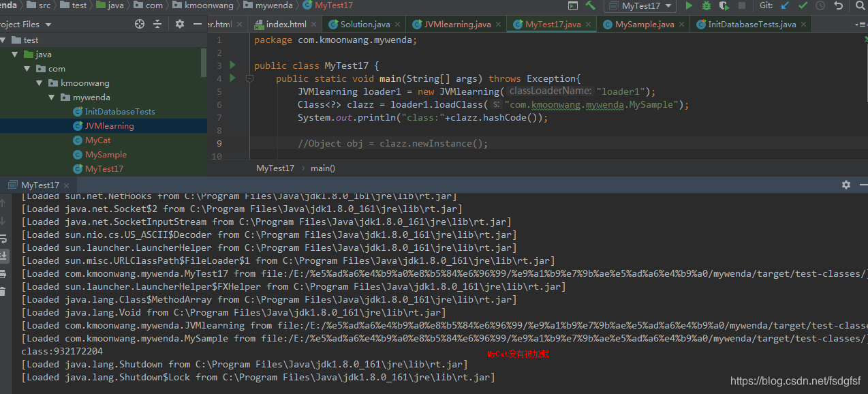Toggle soft-wrap in console sidebar
868x394 pixels.
[x=3, y=239]
